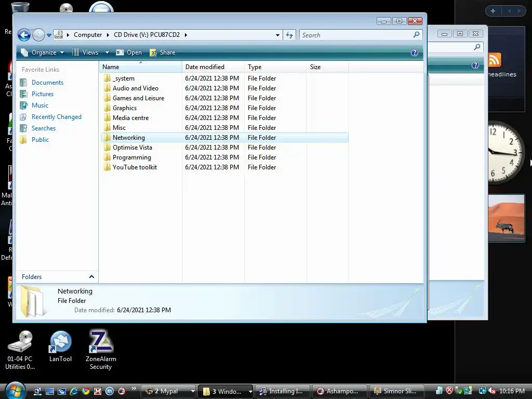Viewport: 532px width, 399px height.
Task: Switch to Installing I... taskbar button
Action: (x=283, y=391)
